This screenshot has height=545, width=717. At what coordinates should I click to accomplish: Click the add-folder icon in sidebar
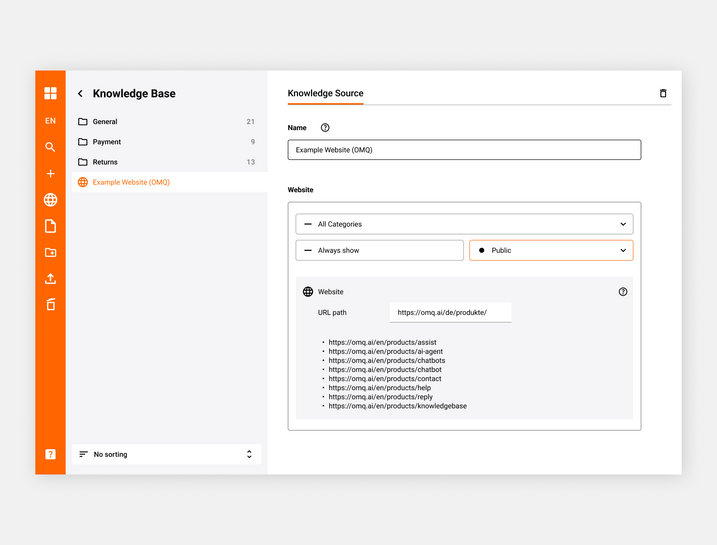click(x=50, y=252)
